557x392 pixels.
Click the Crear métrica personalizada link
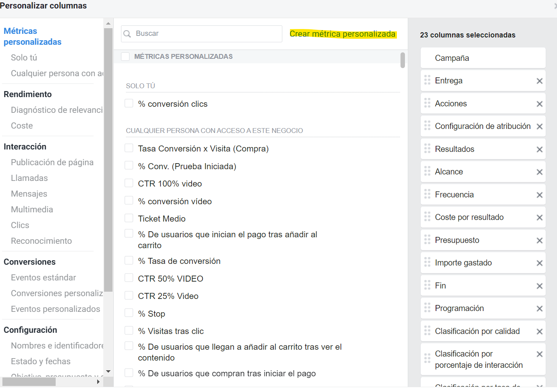click(342, 34)
